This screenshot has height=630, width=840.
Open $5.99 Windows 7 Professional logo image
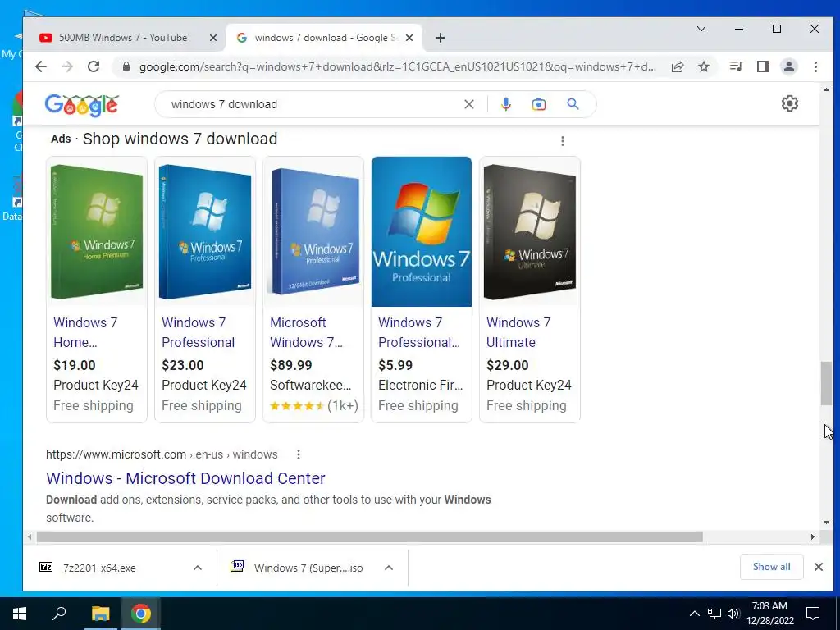pyautogui.click(x=422, y=231)
